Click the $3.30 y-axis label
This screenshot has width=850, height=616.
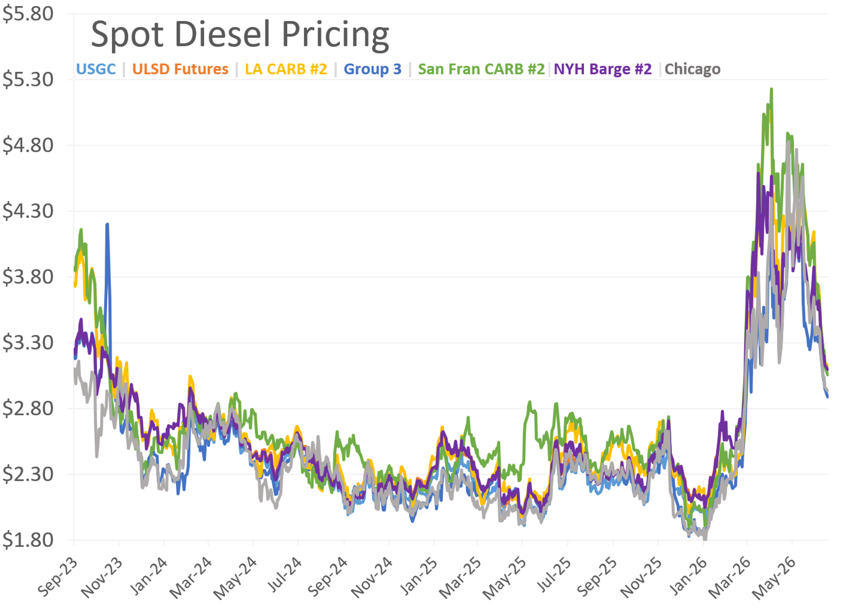pos(28,342)
